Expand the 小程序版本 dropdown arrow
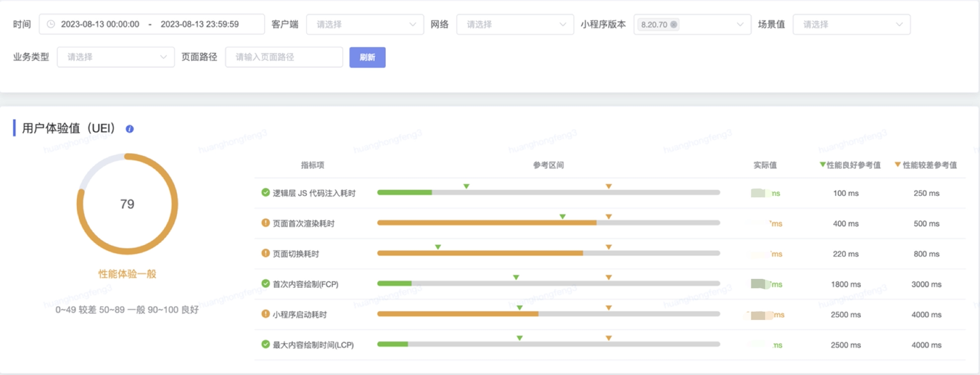 point(740,25)
